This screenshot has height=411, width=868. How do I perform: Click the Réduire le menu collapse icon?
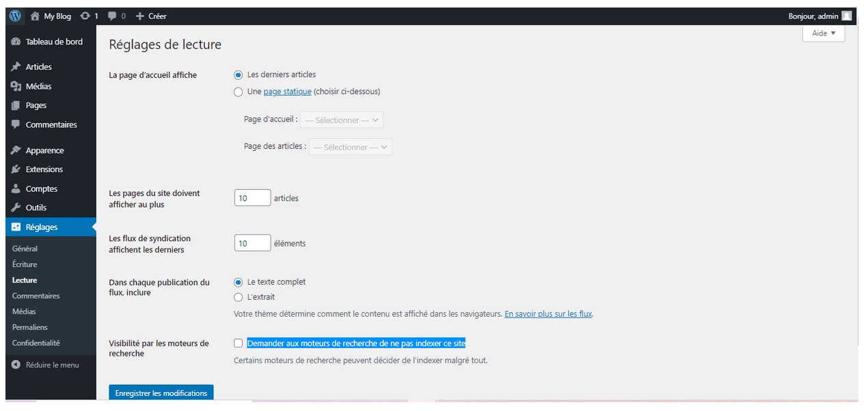coord(16,365)
